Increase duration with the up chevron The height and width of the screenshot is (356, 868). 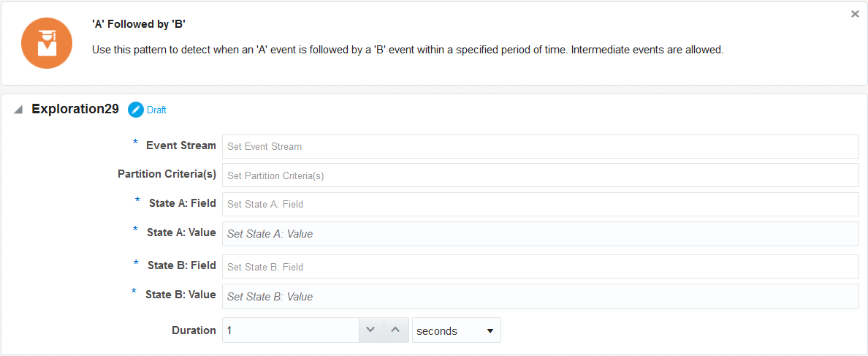pyautogui.click(x=395, y=330)
